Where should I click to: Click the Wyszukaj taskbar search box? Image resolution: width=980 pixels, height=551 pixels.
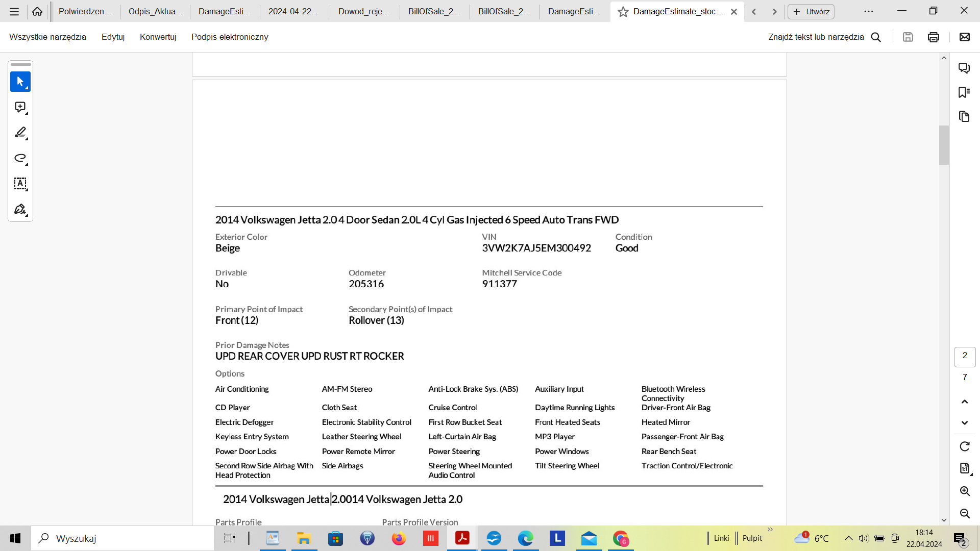point(122,538)
